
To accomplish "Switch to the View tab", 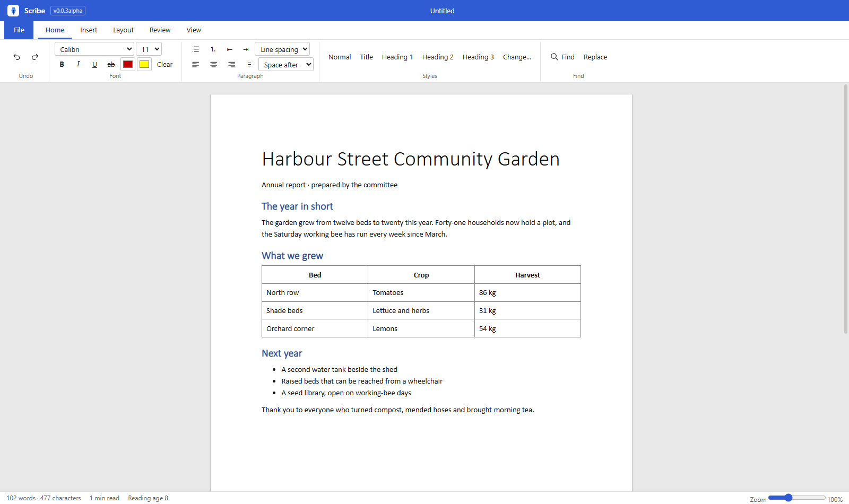I will [194, 30].
